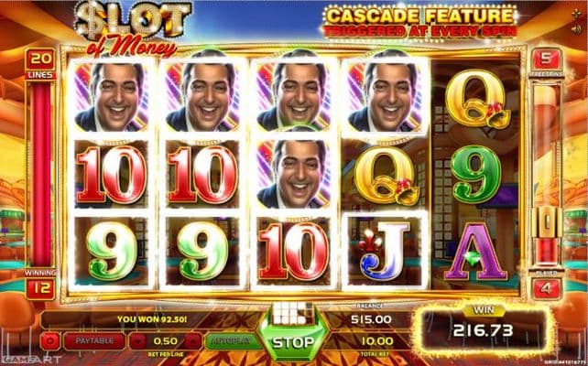Open the PAYTABLE

click(x=94, y=341)
